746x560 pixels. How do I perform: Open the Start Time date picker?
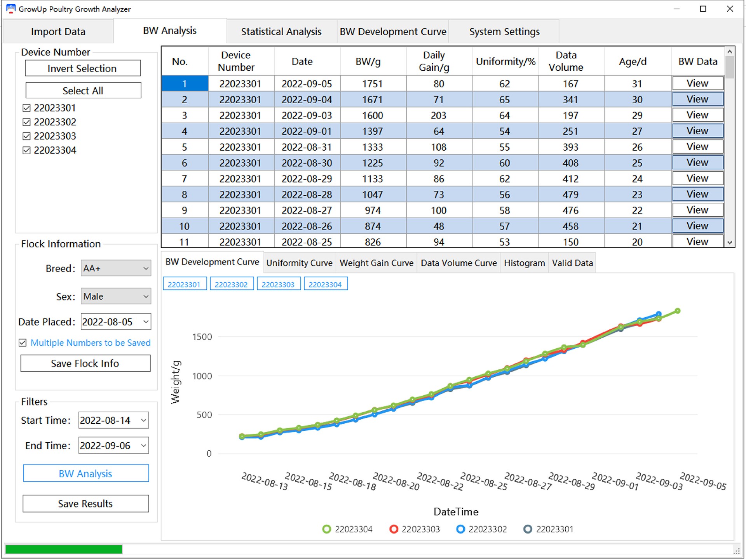143,421
